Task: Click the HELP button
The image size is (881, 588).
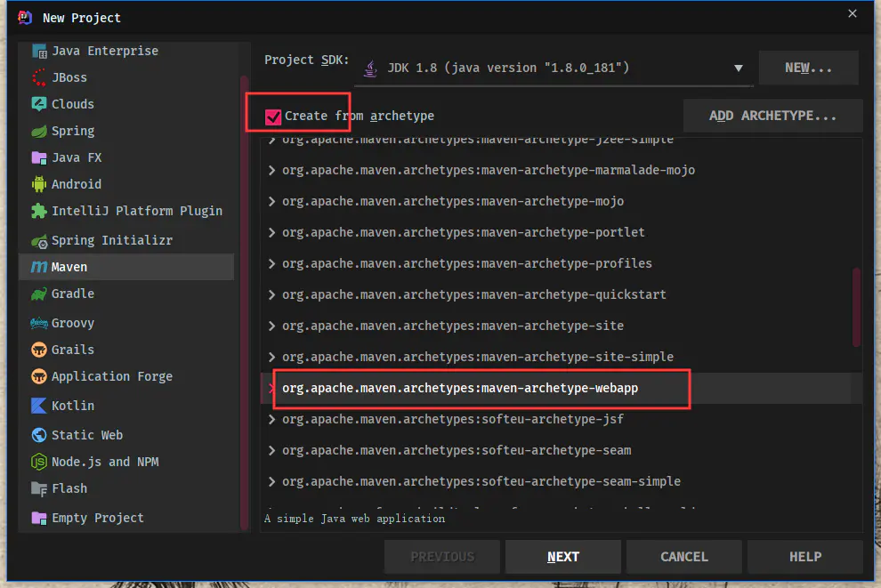Action: [x=805, y=557]
